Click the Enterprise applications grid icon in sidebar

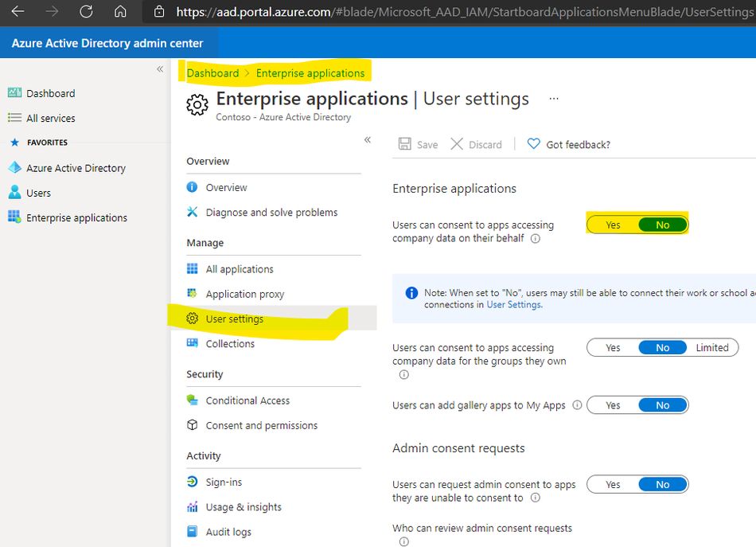[x=14, y=217]
